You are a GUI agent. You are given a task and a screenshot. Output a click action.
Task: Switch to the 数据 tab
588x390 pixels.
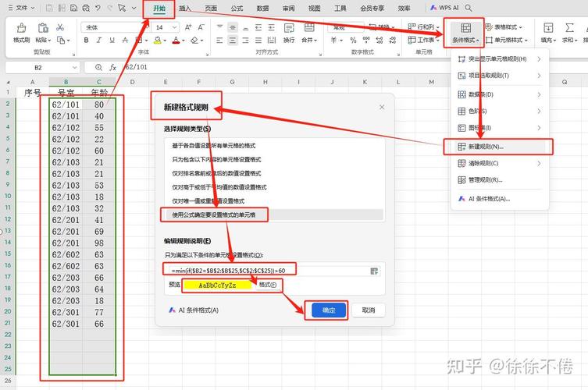[262, 9]
